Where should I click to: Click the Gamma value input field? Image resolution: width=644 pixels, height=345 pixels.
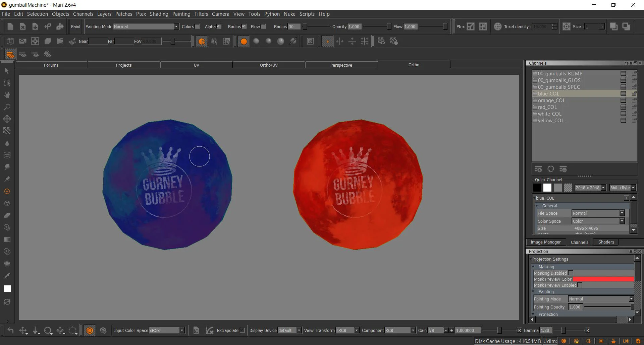[x=546, y=330]
